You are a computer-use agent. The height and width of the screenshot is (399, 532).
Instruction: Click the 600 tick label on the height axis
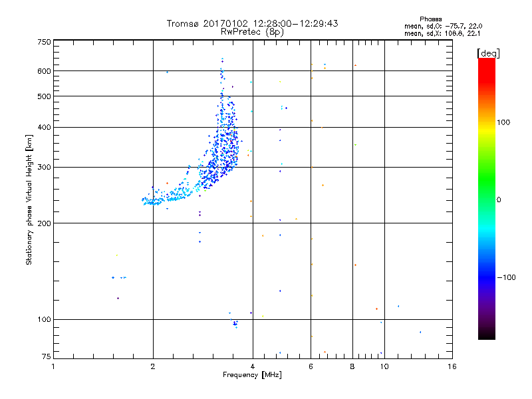(x=44, y=71)
